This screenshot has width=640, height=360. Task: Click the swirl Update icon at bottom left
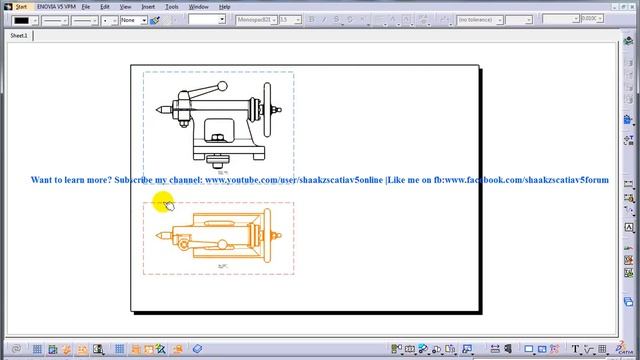tap(16, 349)
